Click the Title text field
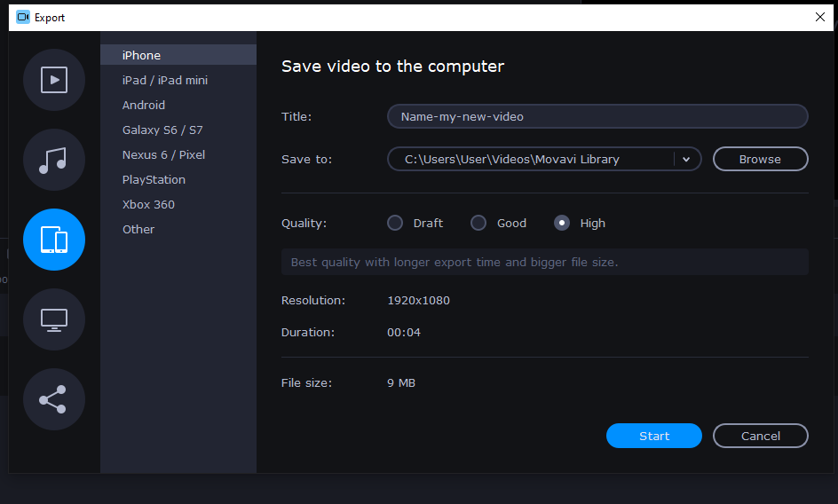This screenshot has height=504, width=838. 597,116
